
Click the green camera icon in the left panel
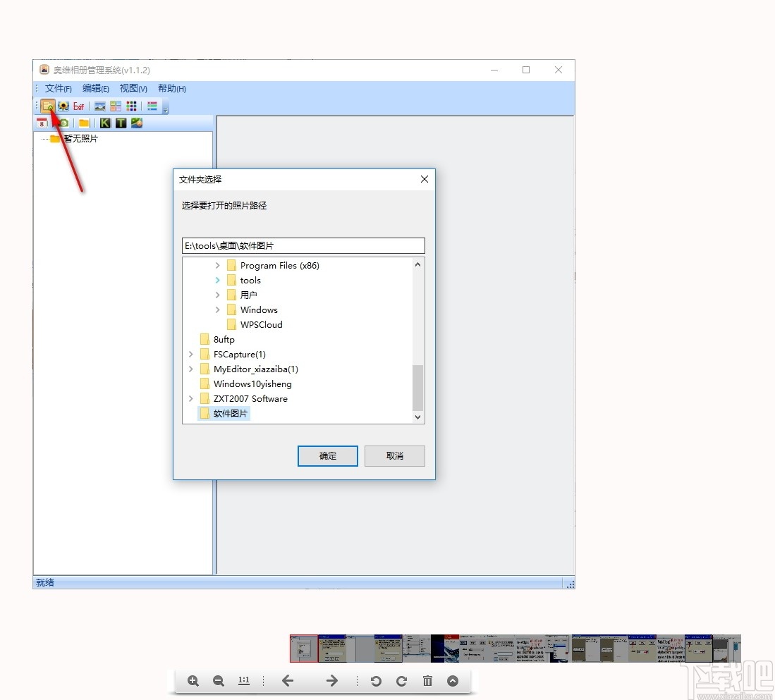63,123
